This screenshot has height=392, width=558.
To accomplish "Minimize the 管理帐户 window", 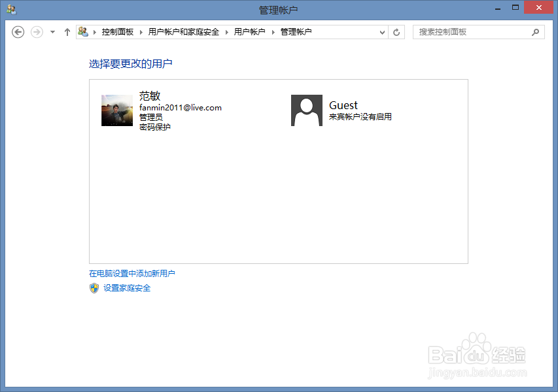I will point(498,8).
